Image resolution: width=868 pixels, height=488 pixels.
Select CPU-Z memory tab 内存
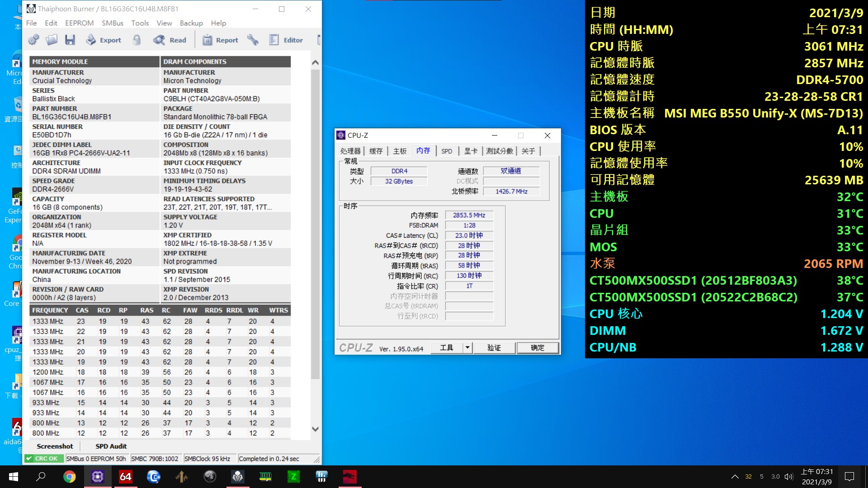click(423, 150)
